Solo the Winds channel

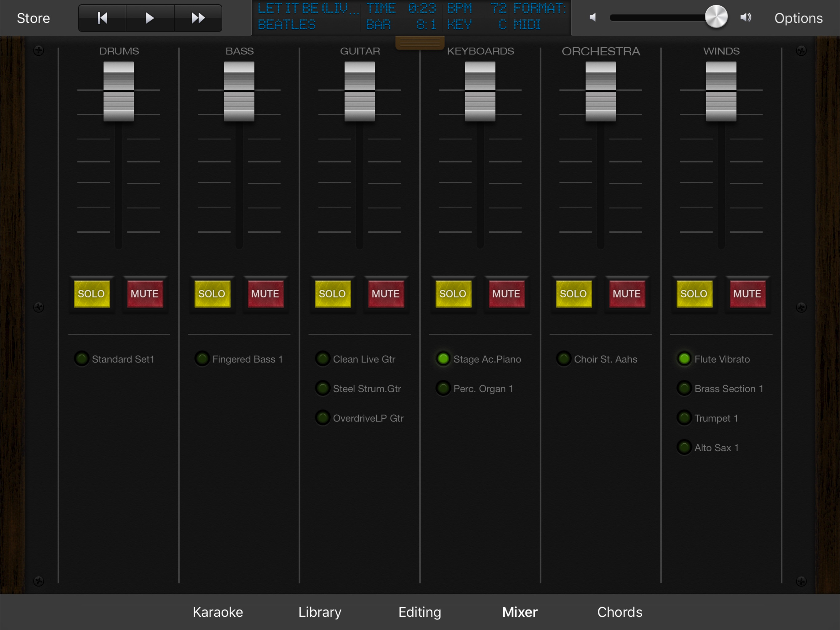click(694, 294)
